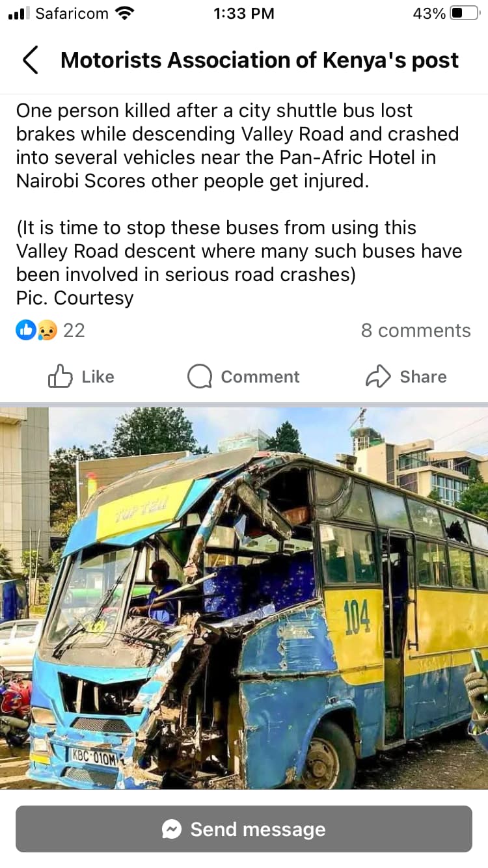This screenshot has height=868, width=488.
Task: Tap the Comment speech bubble icon
Action: [x=200, y=376]
